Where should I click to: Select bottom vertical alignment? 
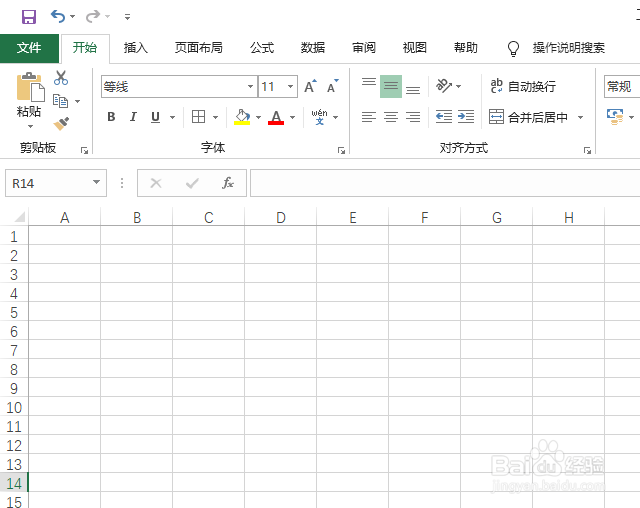(413, 87)
